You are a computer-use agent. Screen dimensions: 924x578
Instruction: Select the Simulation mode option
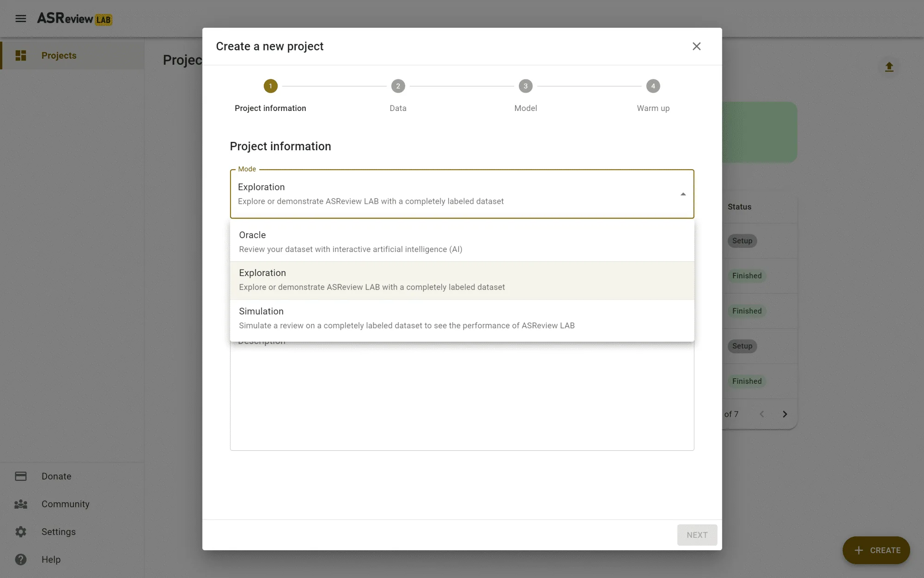(462, 319)
